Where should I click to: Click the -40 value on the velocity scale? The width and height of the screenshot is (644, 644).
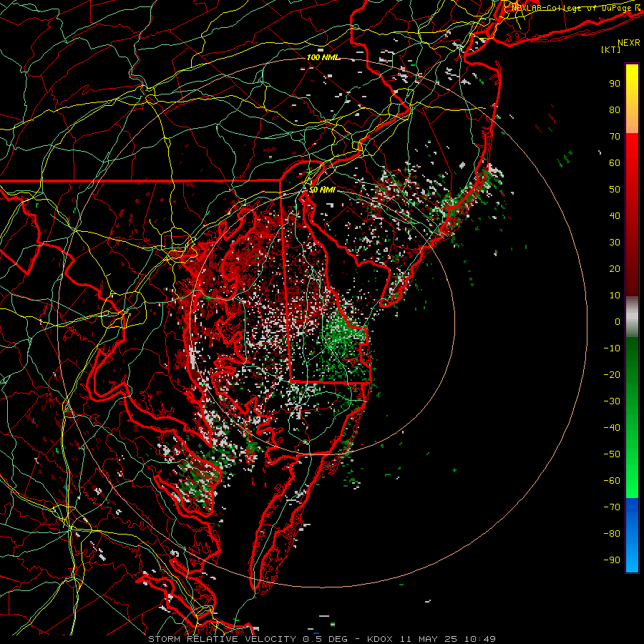(x=612, y=428)
